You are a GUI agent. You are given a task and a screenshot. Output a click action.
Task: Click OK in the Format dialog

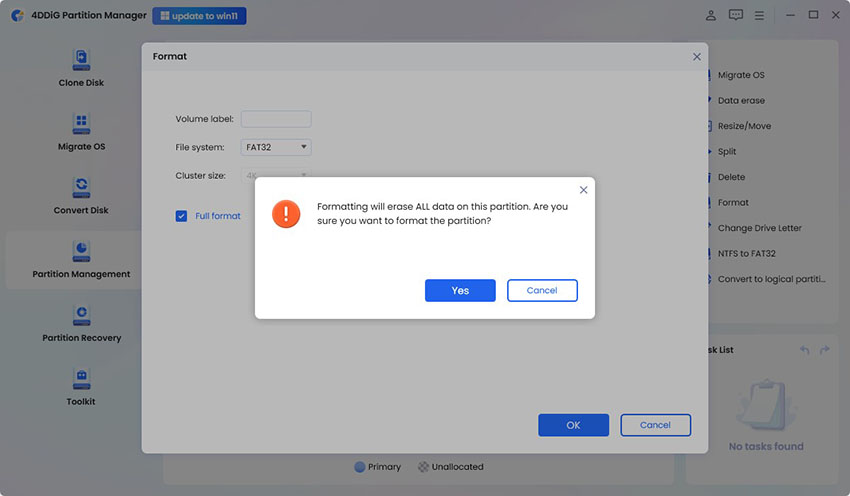574,425
